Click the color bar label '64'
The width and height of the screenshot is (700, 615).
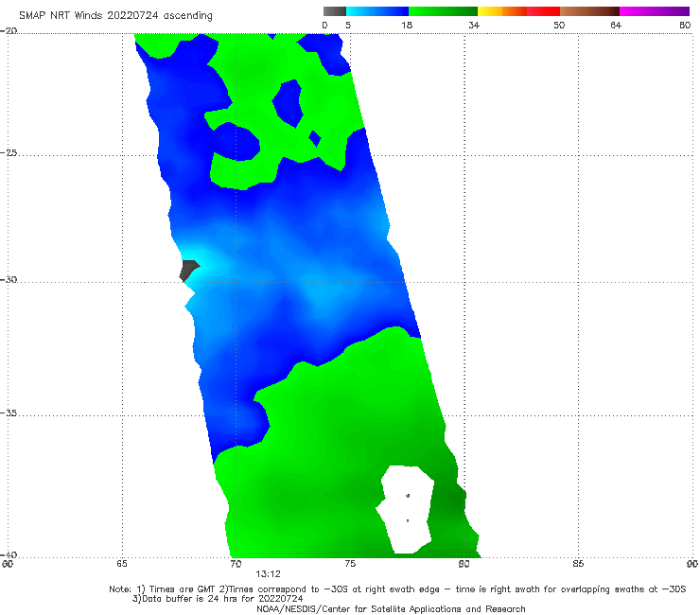[616, 25]
